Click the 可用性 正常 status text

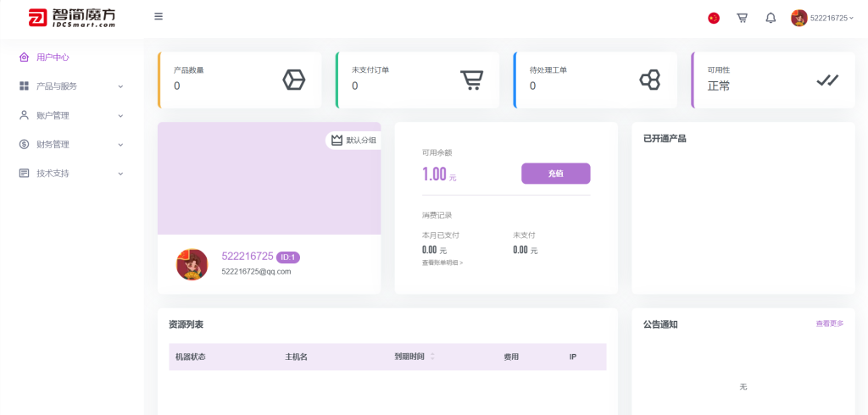click(719, 86)
